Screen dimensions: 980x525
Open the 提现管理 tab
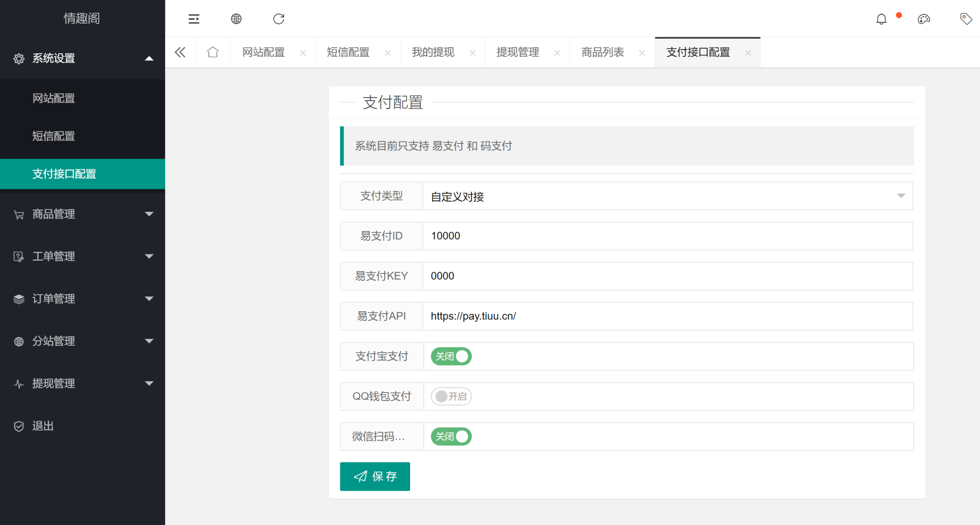tap(517, 52)
